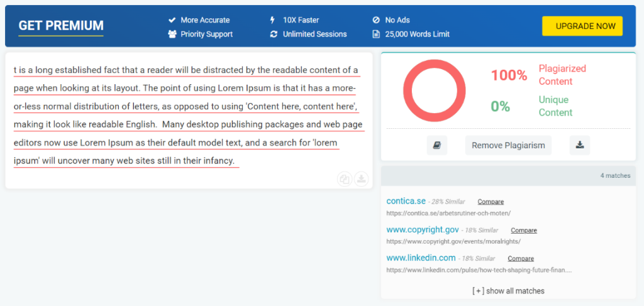Click the contica.se URL text
Image resolution: width=644 pixels, height=306 pixels.
point(448,213)
